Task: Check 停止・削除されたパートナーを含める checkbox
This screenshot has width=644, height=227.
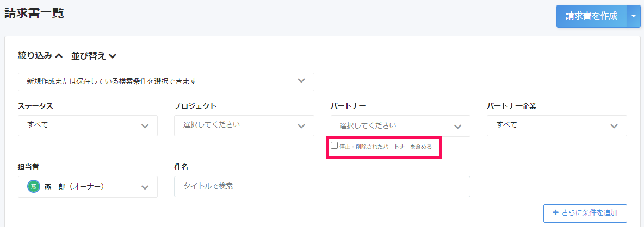Action: pos(335,146)
